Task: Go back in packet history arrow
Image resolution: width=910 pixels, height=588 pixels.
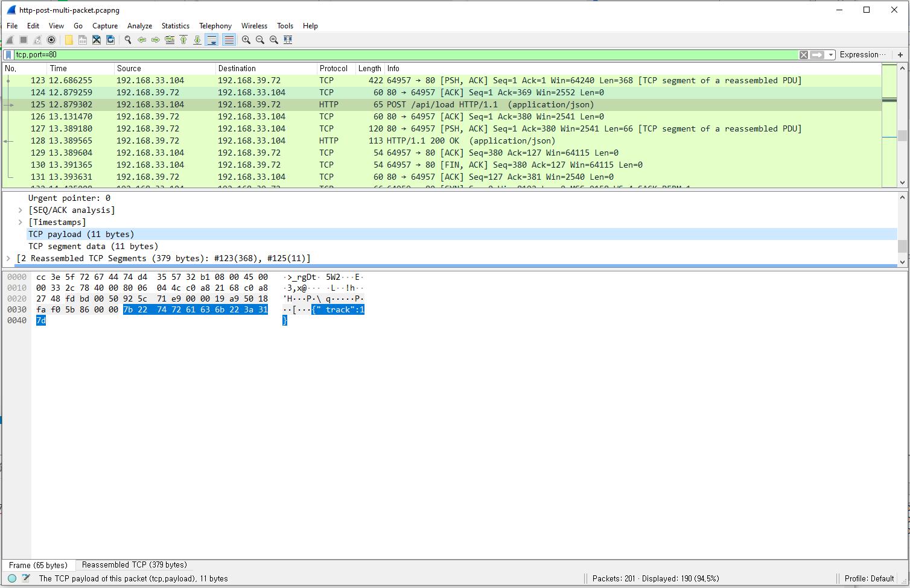Action: pos(142,40)
